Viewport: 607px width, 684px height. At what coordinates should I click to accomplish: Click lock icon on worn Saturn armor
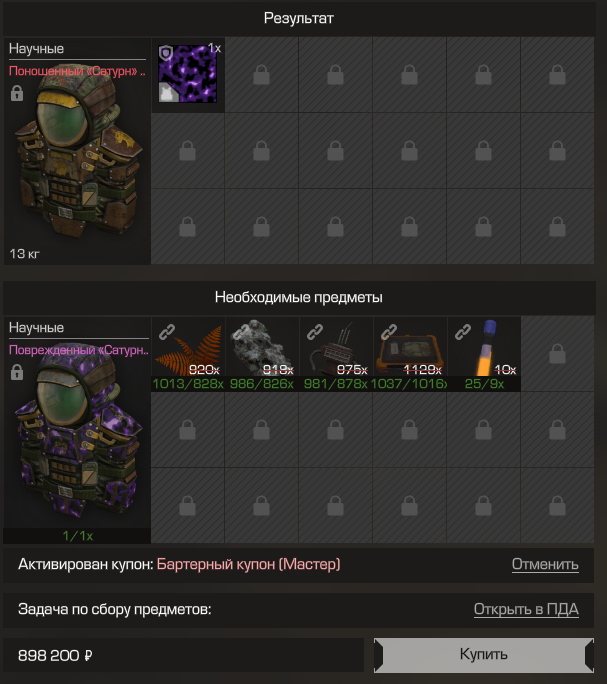(17, 93)
